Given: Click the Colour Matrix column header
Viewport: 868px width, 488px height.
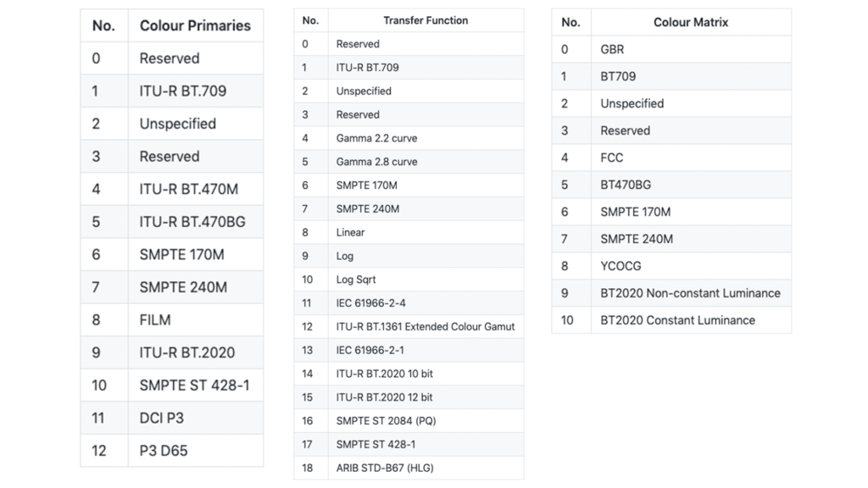Looking at the screenshot, I should [690, 22].
